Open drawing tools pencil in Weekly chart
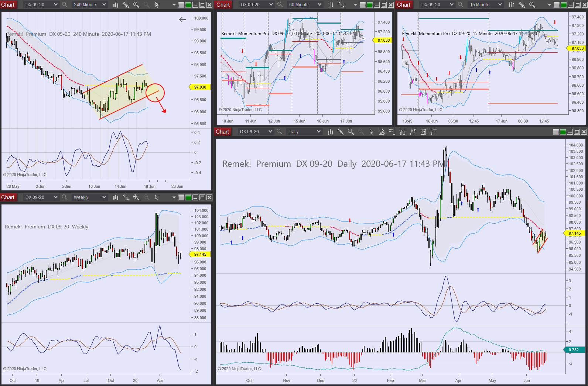 [126, 197]
